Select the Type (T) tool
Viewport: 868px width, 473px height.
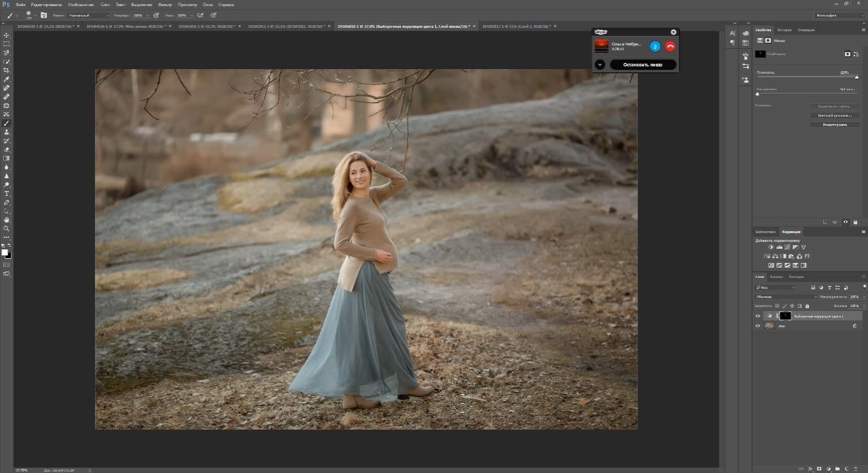(7, 194)
